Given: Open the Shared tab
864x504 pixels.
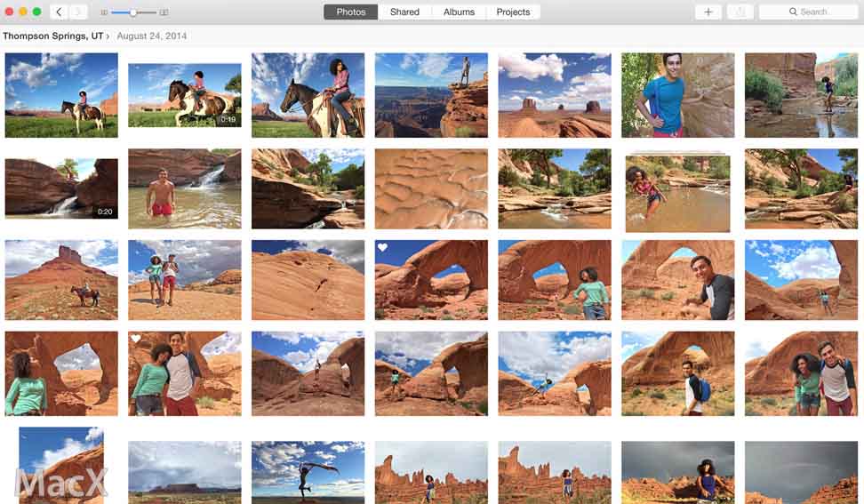Looking at the screenshot, I should (404, 12).
